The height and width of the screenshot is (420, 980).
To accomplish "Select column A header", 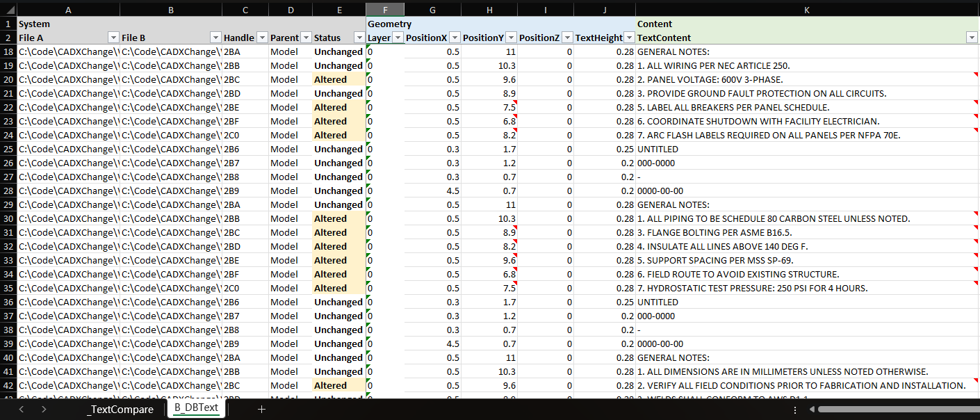I will click(67, 10).
